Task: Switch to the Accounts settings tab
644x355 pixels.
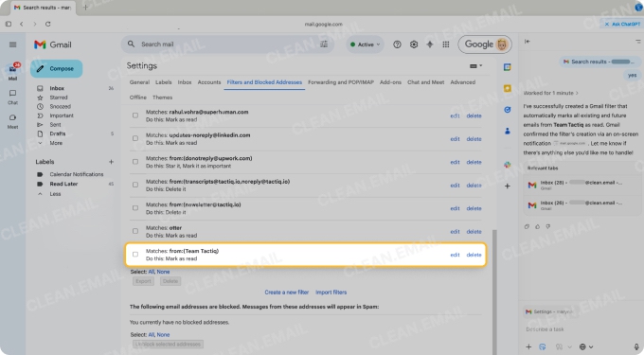Action: 209,82
